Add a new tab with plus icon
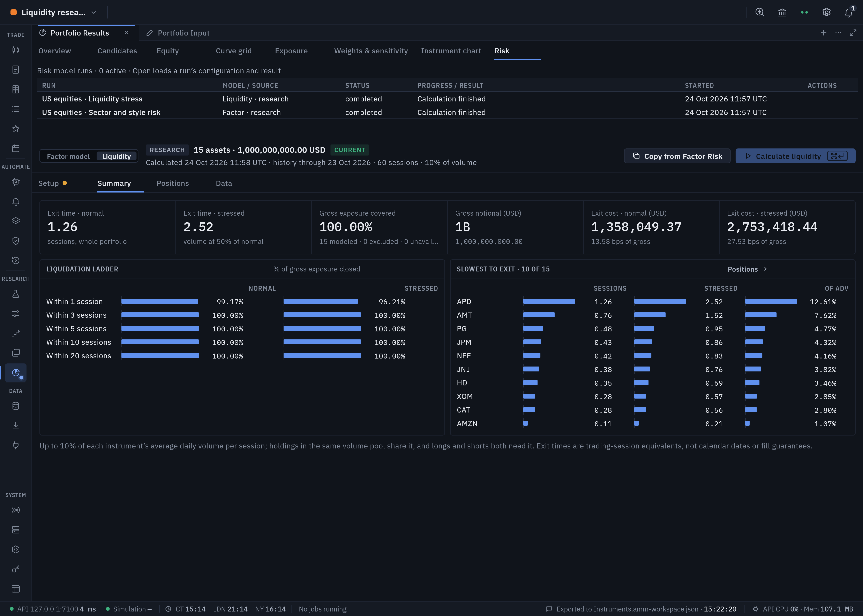This screenshot has width=863, height=616. [824, 33]
